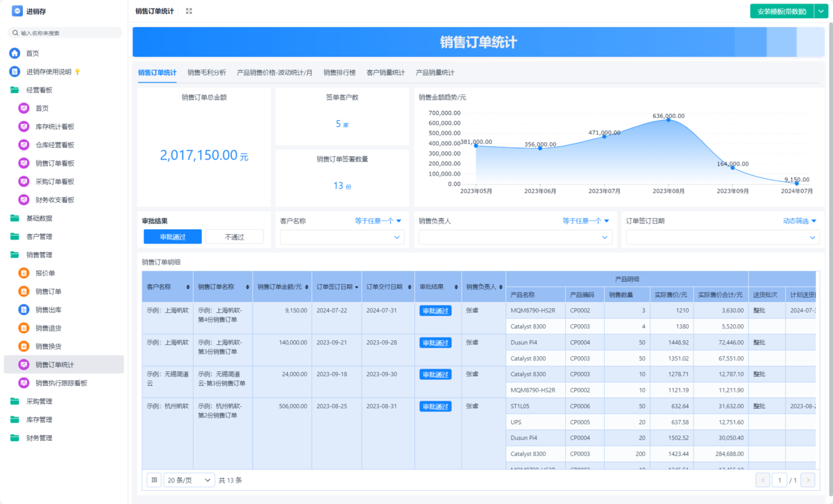
Task: Click the 2023年08月 data point on chart
Action: [x=668, y=120]
